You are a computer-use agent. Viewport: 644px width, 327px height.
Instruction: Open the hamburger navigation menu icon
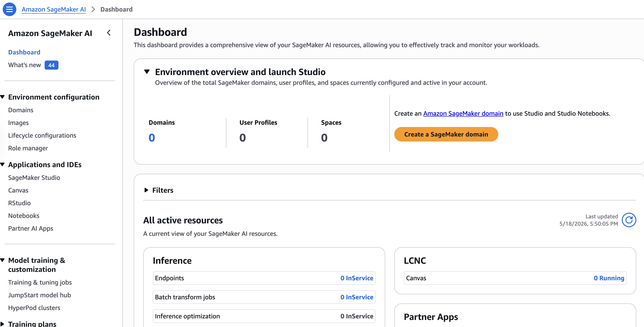(x=9, y=9)
